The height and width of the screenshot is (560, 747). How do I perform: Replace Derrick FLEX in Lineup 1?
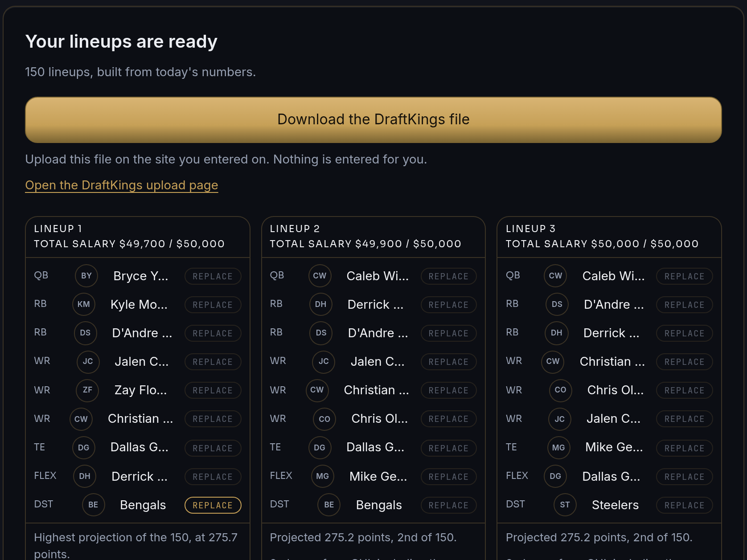click(213, 477)
